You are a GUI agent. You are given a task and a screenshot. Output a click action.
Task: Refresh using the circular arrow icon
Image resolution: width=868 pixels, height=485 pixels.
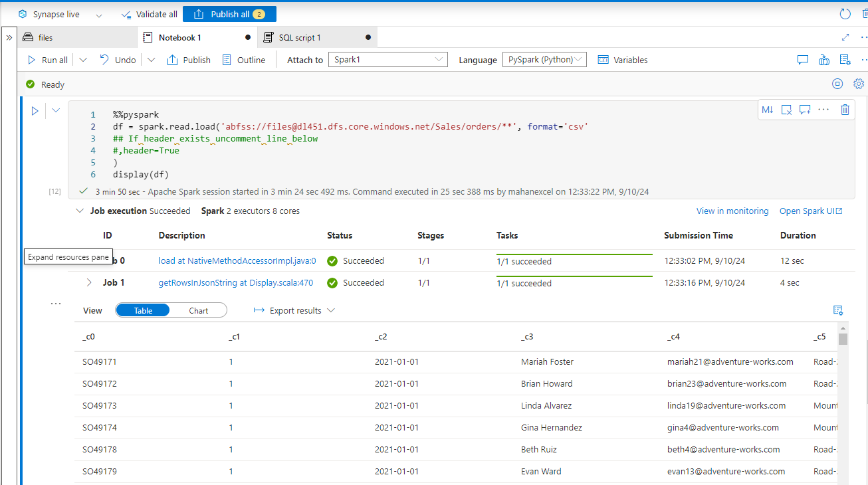coord(844,13)
